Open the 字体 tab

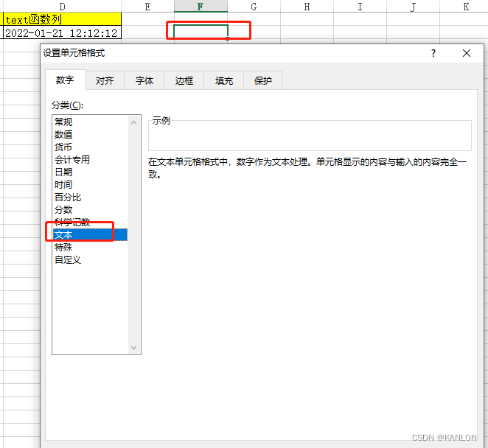144,81
